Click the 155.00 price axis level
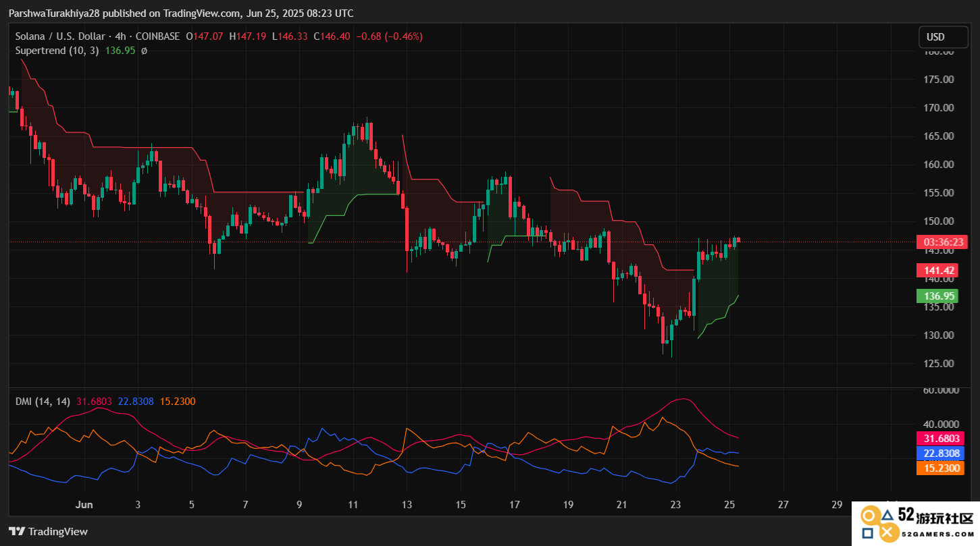 [x=939, y=192]
